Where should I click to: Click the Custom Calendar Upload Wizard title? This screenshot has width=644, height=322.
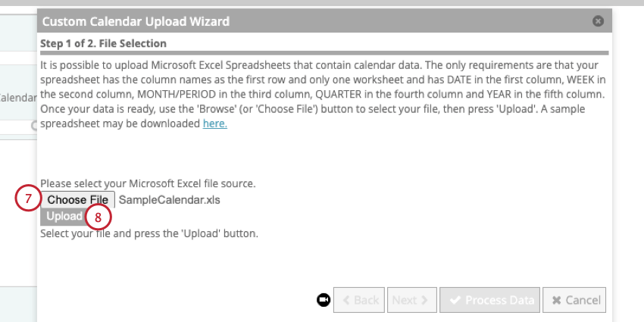(136, 22)
